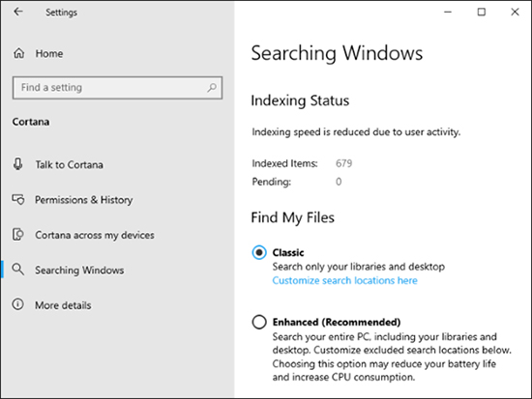Click the magnifier icon in Find a setting
The width and height of the screenshot is (532, 399).
[x=212, y=88]
